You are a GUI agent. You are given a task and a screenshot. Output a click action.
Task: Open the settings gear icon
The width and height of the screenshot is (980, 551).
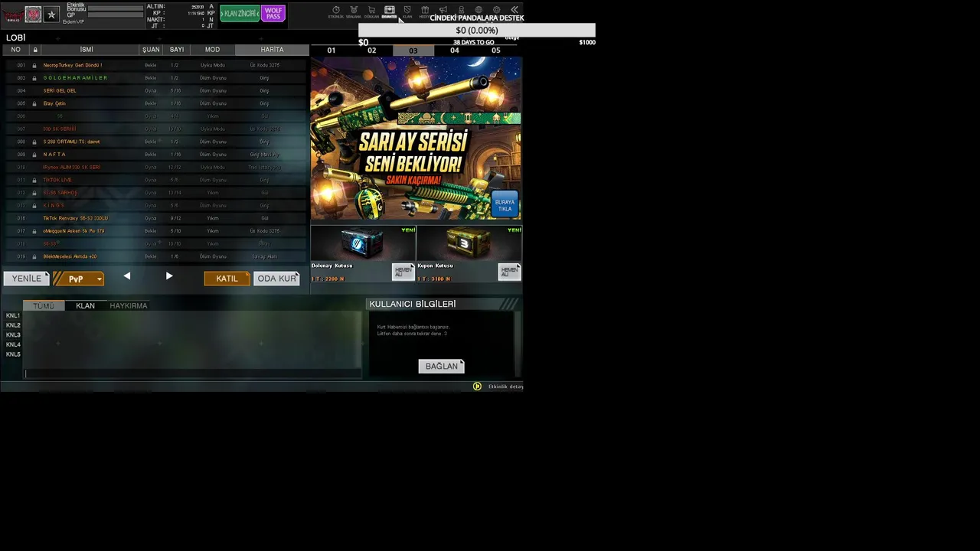point(496,10)
